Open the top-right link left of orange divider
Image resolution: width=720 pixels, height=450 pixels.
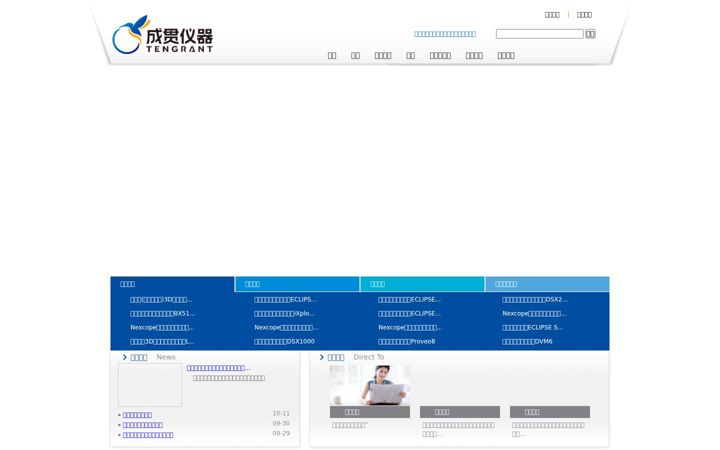[552, 15]
